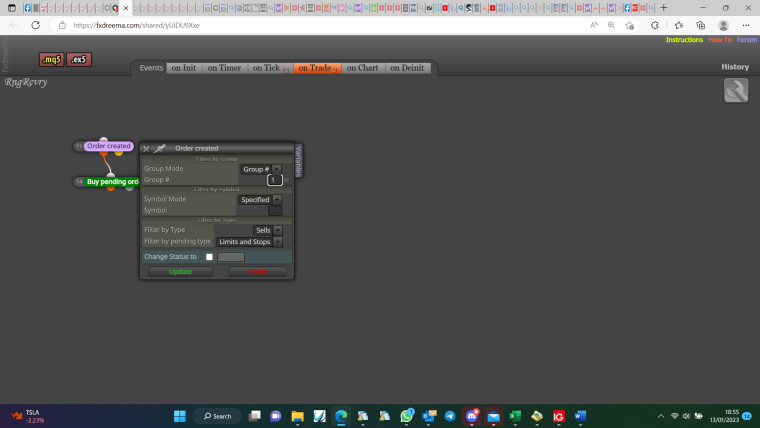
Task: Visit the Forum link
Action: click(x=746, y=40)
